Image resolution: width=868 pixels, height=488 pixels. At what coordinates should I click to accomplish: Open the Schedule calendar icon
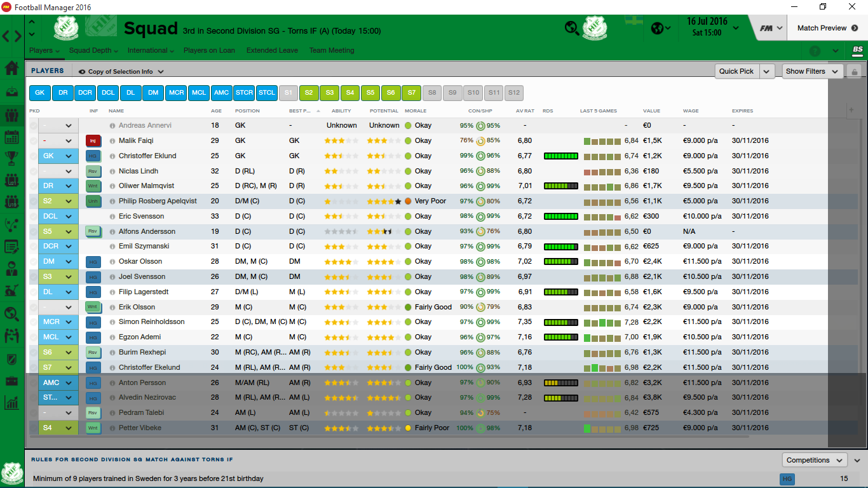coord(11,137)
